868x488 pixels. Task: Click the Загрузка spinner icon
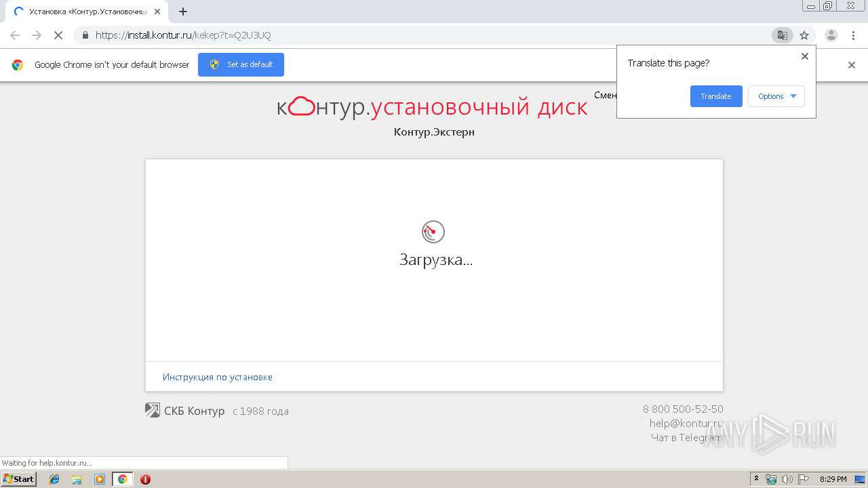(433, 232)
